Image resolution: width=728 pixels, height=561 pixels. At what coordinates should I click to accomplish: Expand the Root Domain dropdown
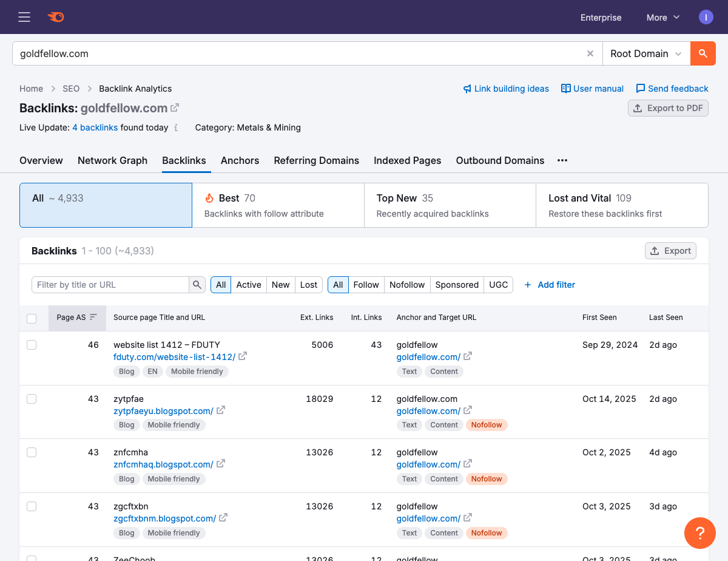(x=646, y=53)
